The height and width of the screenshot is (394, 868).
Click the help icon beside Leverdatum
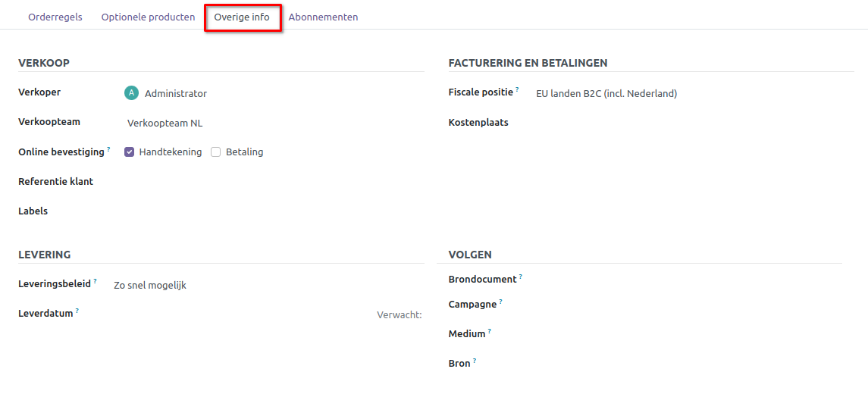click(x=77, y=311)
